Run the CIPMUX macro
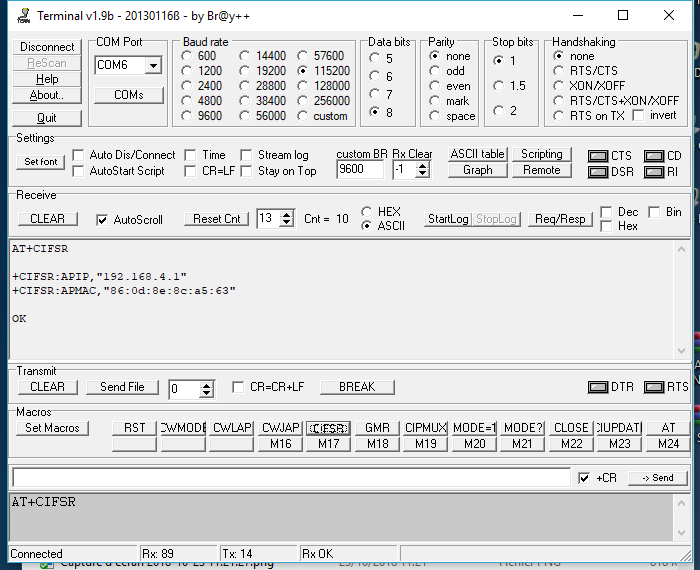Screen dimensions: 700x570 (x=425, y=428)
